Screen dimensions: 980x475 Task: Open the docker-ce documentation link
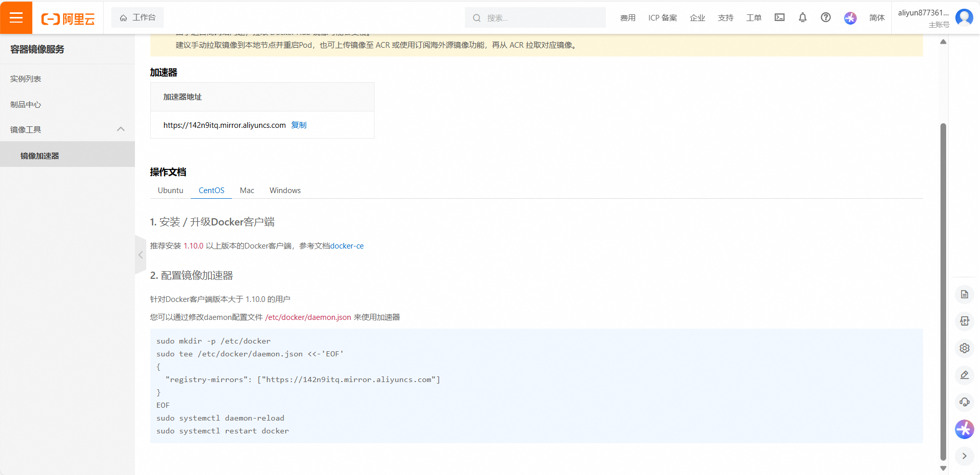coord(347,246)
